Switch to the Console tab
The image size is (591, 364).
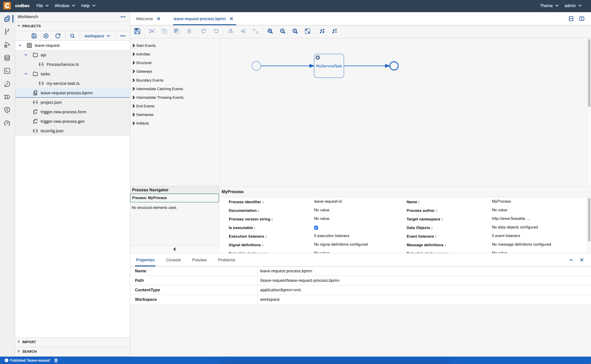[x=173, y=260]
